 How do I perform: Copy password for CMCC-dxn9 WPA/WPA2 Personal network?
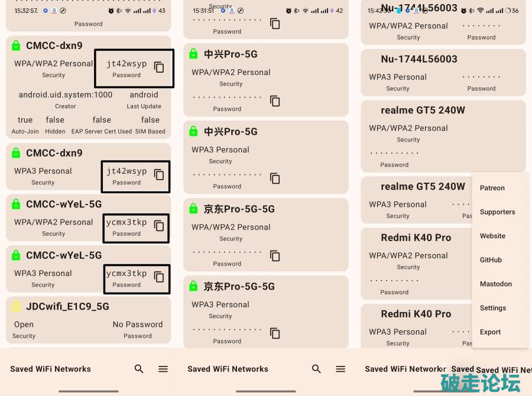pos(159,67)
